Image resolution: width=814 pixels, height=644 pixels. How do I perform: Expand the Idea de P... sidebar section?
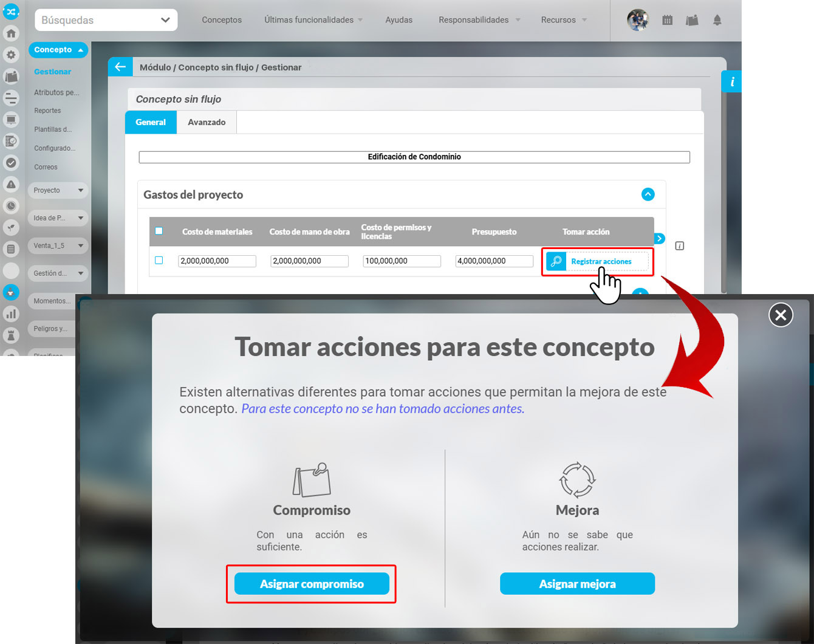[x=58, y=218]
